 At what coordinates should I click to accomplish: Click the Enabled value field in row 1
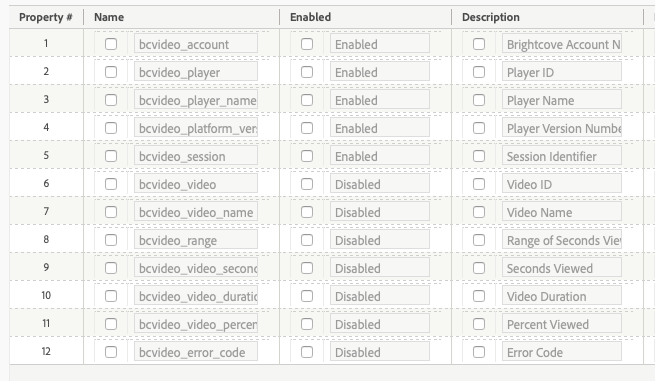click(x=380, y=44)
